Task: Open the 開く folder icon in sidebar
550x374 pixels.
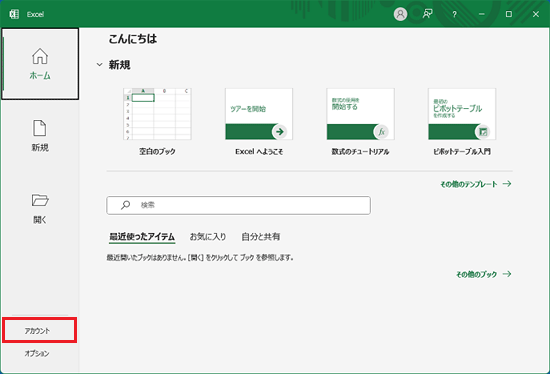Action: coord(40,200)
